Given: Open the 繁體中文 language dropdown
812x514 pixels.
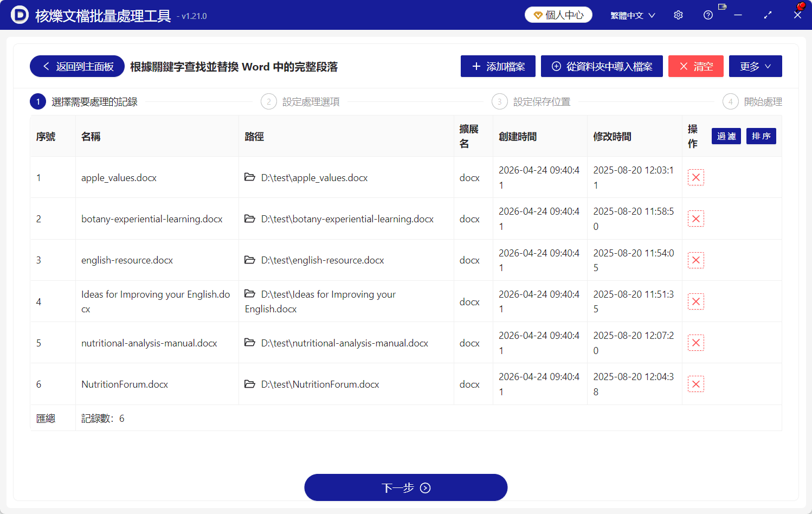Looking at the screenshot, I should (632, 15).
